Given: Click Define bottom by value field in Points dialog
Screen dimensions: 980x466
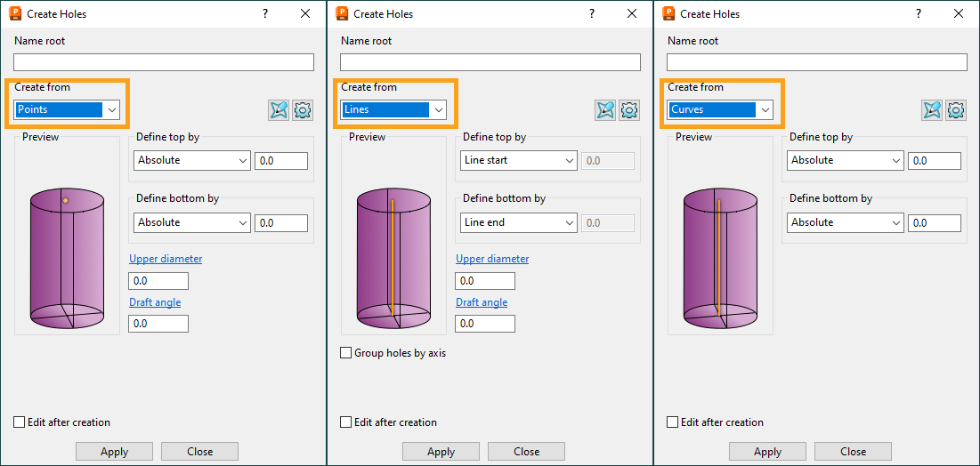Looking at the screenshot, I should pos(281,222).
